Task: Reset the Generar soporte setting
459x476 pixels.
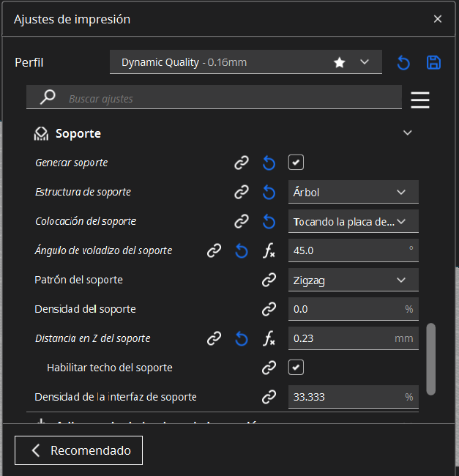Action: tap(269, 163)
